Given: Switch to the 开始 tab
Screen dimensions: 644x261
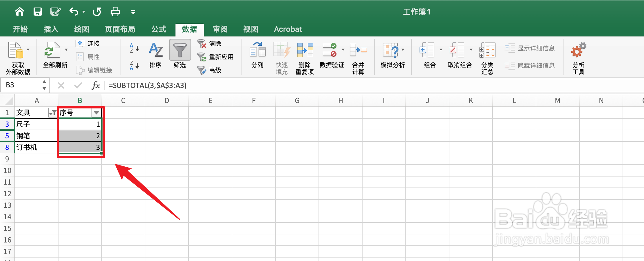Looking at the screenshot, I should tap(20, 29).
